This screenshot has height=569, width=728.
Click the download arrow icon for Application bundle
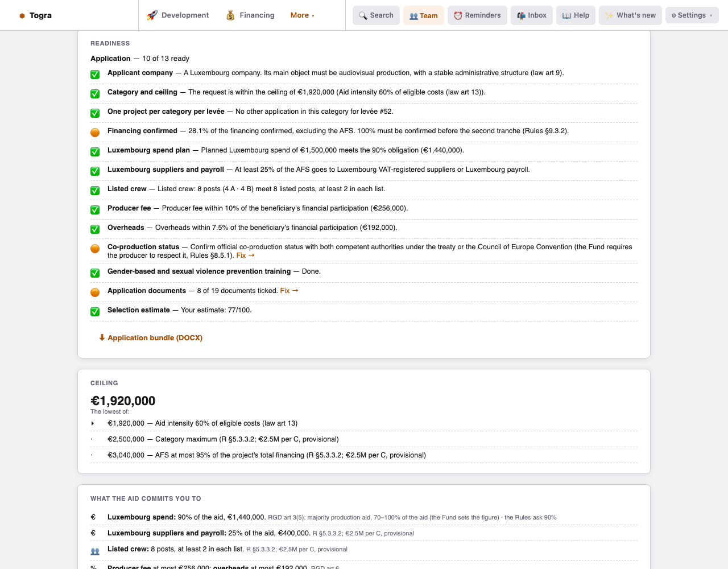(102, 337)
